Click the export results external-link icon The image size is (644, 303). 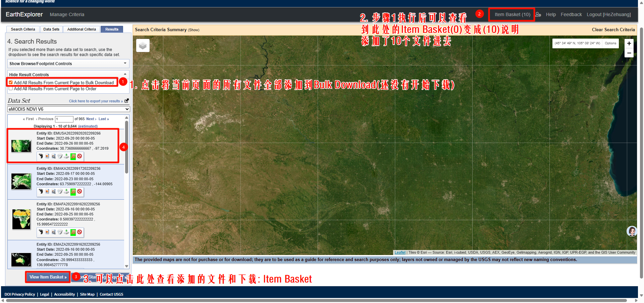coord(126,101)
